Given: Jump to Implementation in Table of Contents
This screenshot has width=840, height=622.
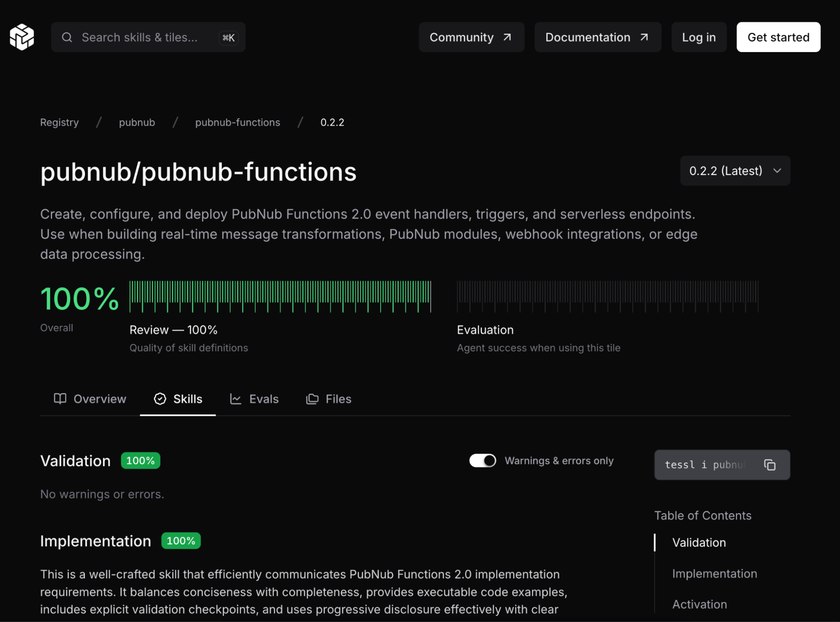Looking at the screenshot, I should tap(714, 573).
